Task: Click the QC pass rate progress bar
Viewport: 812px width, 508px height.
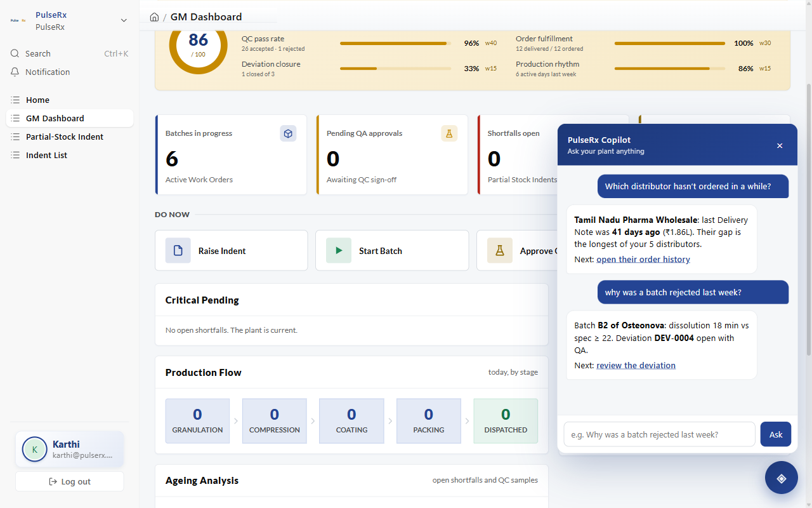Action: coord(396,43)
